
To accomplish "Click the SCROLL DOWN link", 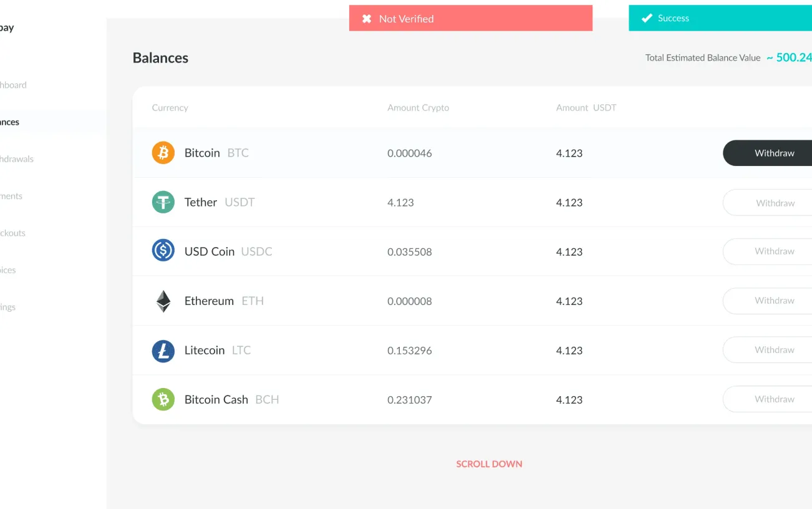I will (489, 464).
